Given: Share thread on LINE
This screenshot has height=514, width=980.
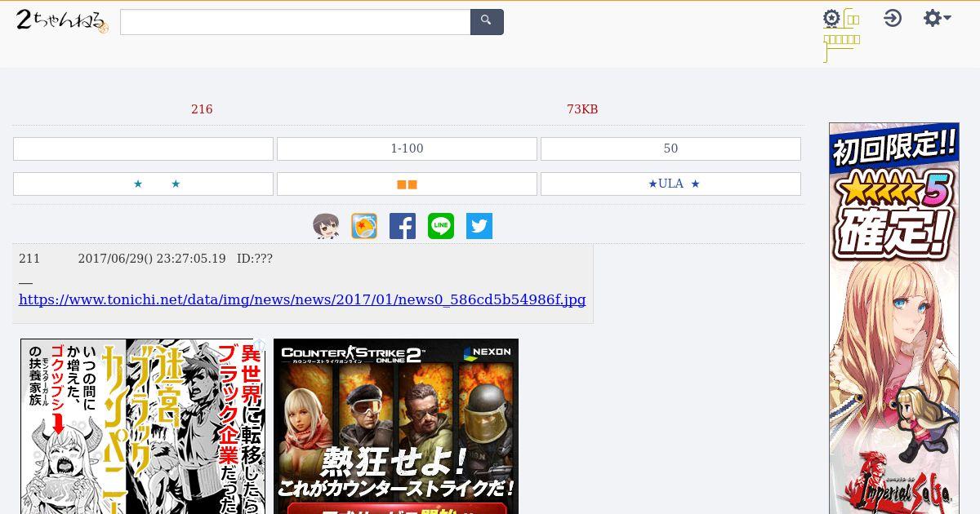Looking at the screenshot, I should point(441,226).
